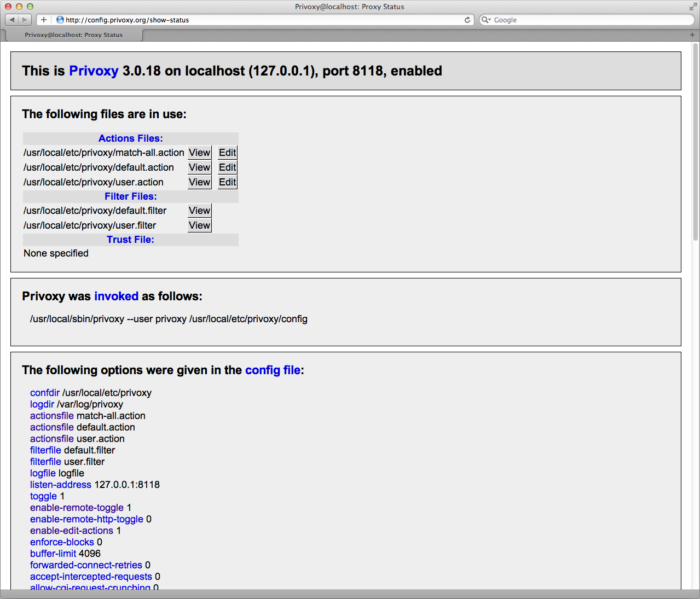The width and height of the screenshot is (700, 599).
Task: Follow the 'invoked' link
Action: coord(116,296)
